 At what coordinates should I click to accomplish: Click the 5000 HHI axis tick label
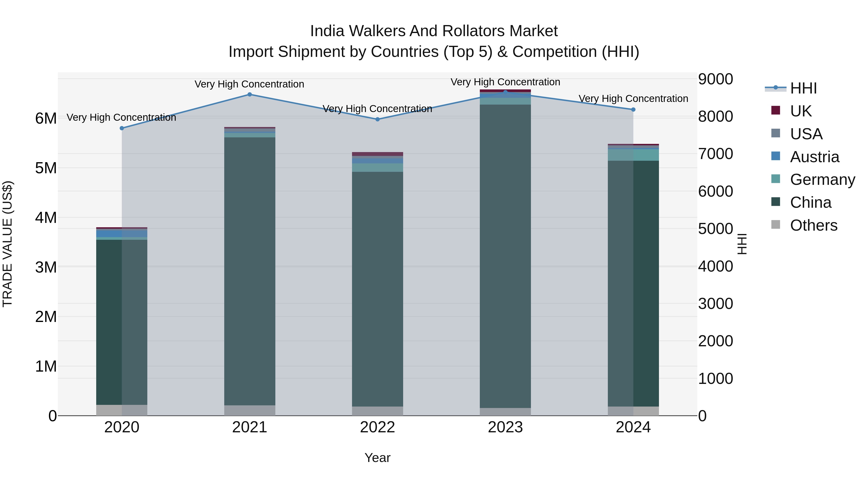click(715, 229)
